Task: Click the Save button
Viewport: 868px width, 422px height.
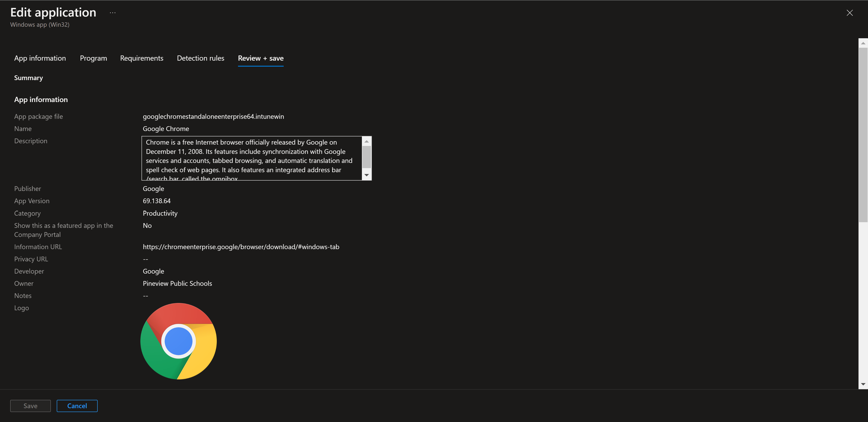Action: [x=30, y=406]
